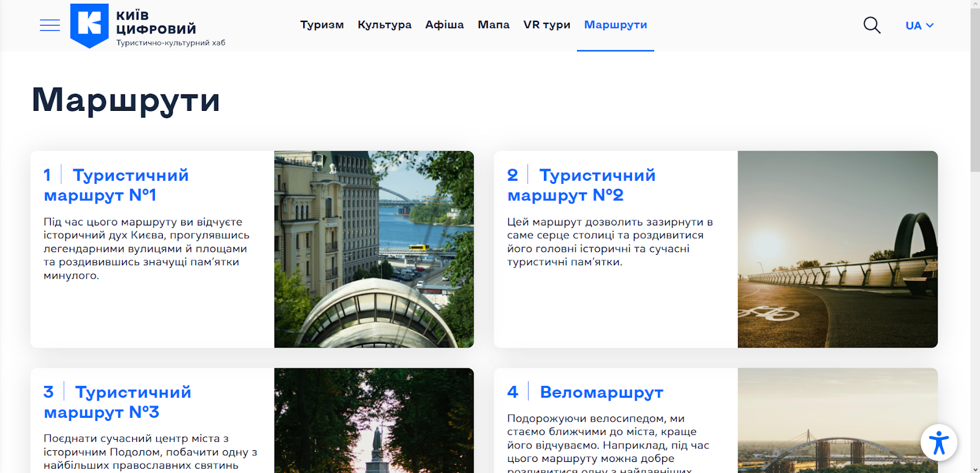Click the number 1 on first route card
This screenshot has width=980, height=473.
pyautogui.click(x=47, y=175)
